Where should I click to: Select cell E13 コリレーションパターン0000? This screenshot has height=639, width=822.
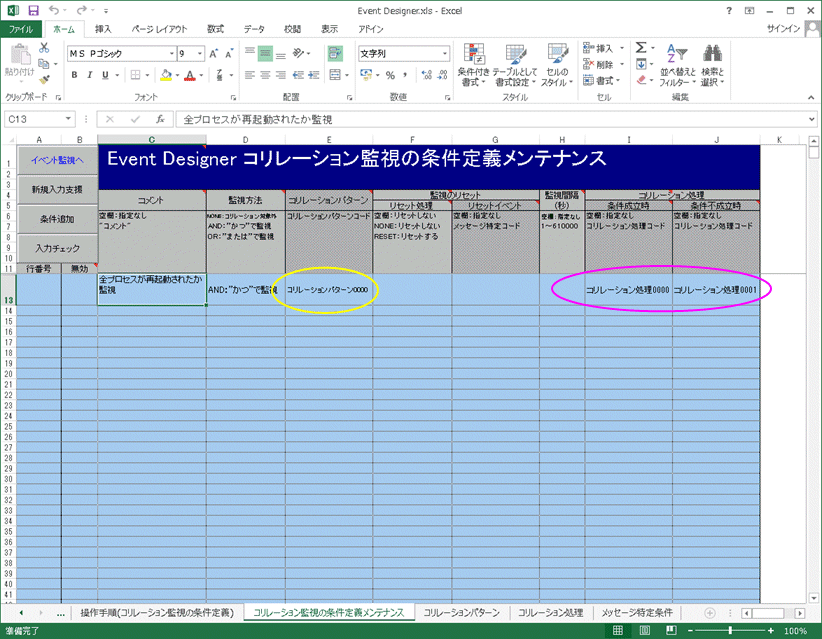pyautogui.click(x=329, y=289)
